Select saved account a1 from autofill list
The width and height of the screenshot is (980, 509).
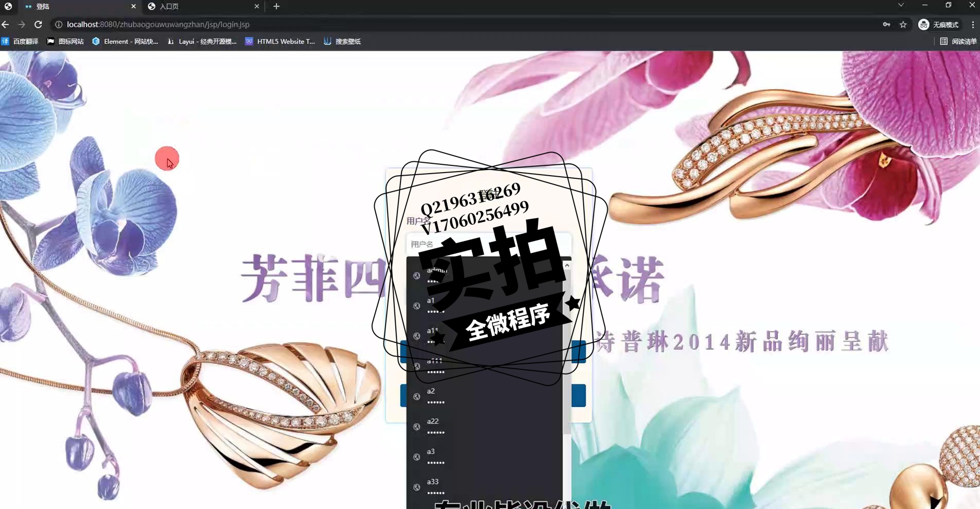point(484,306)
